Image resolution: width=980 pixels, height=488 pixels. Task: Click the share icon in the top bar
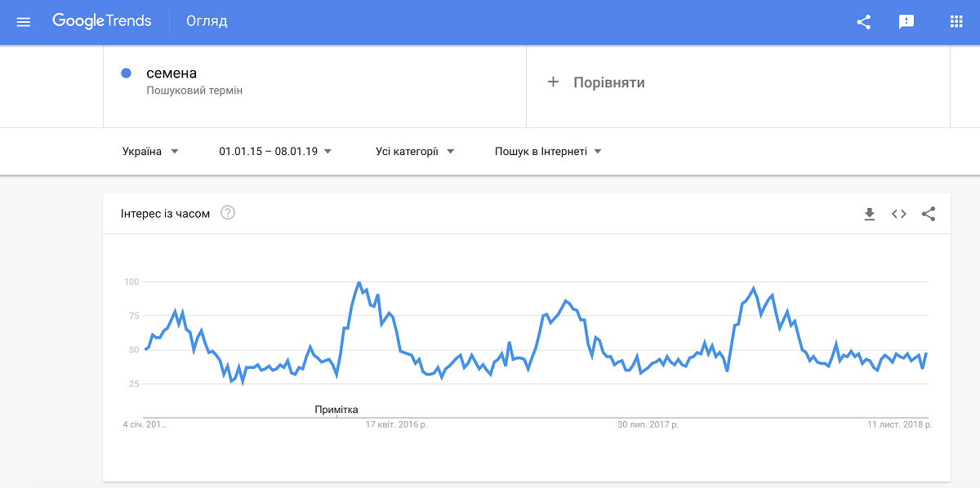(x=863, y=22)
